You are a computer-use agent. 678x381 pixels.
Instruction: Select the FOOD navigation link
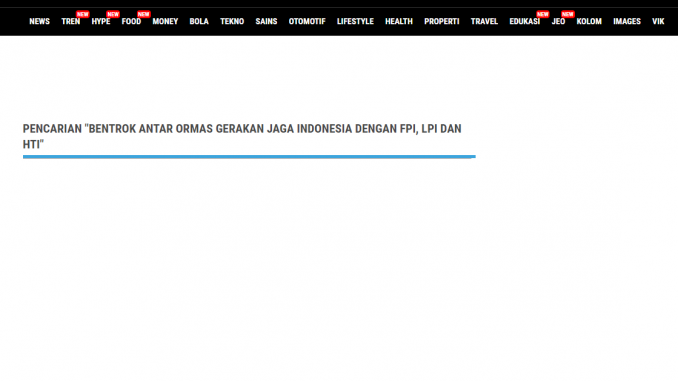[131, 21]
